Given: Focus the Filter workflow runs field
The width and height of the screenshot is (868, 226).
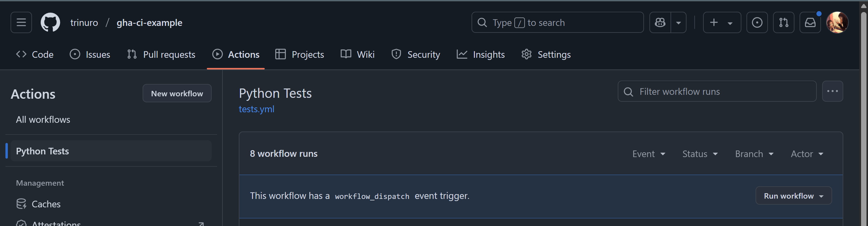Looking at the screenshot, I should (x=717, y=91).
